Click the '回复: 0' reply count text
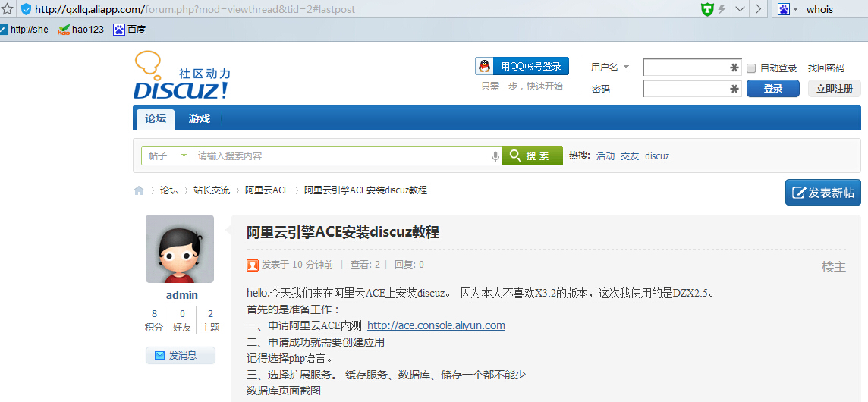This screenshot has width=868, height=402. (x=409, y=265)
